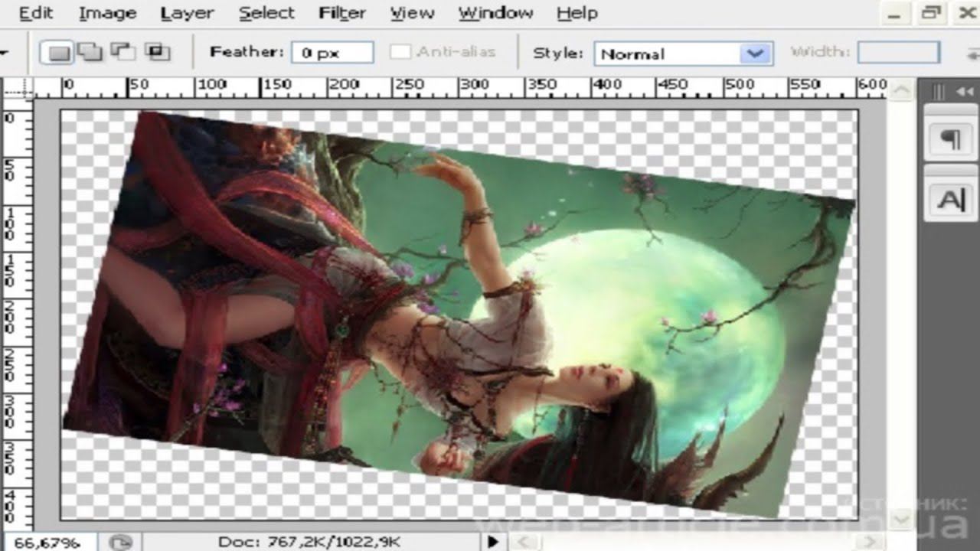
Task: Open the Window menu
Action: pos(495,13)
